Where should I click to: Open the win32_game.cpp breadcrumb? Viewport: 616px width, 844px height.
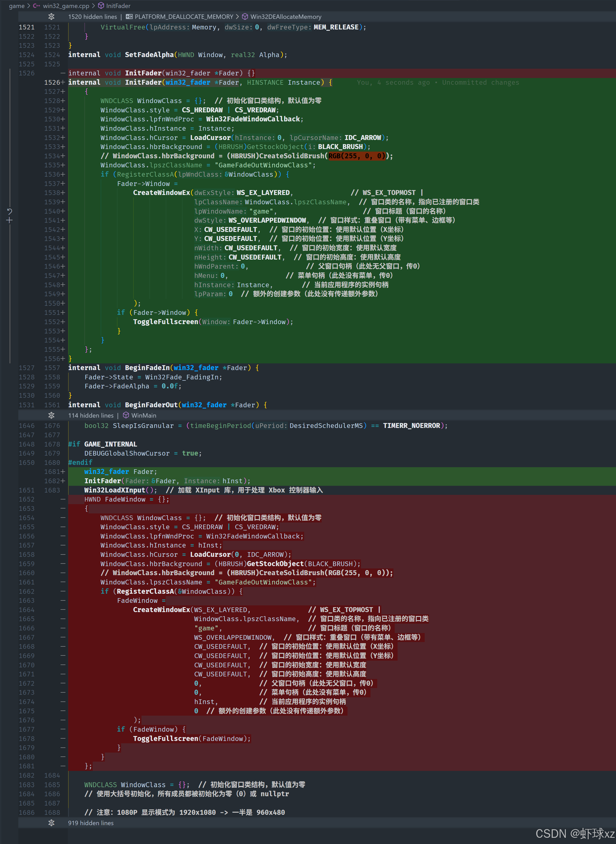[66, 6]
